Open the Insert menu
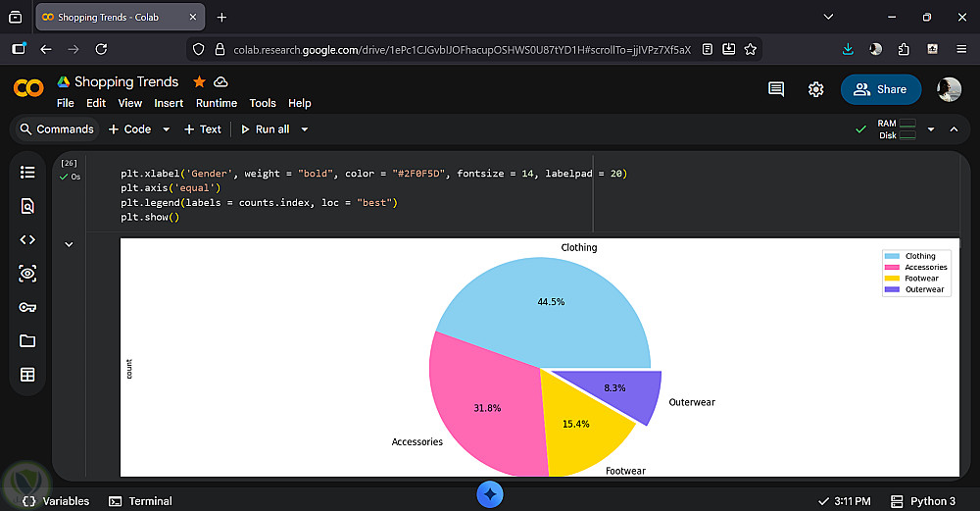 click(x=169, y=103)
